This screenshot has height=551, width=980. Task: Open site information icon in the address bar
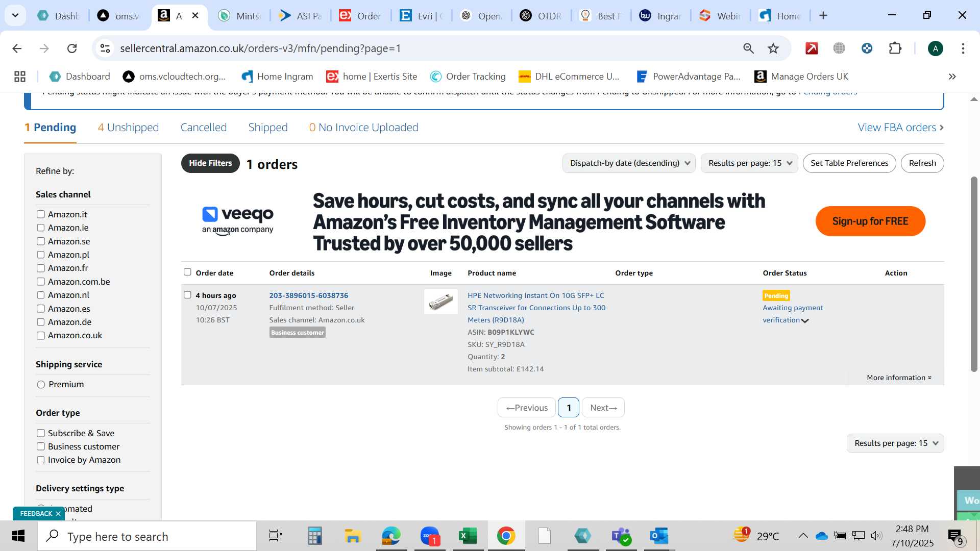click(105, 48)
